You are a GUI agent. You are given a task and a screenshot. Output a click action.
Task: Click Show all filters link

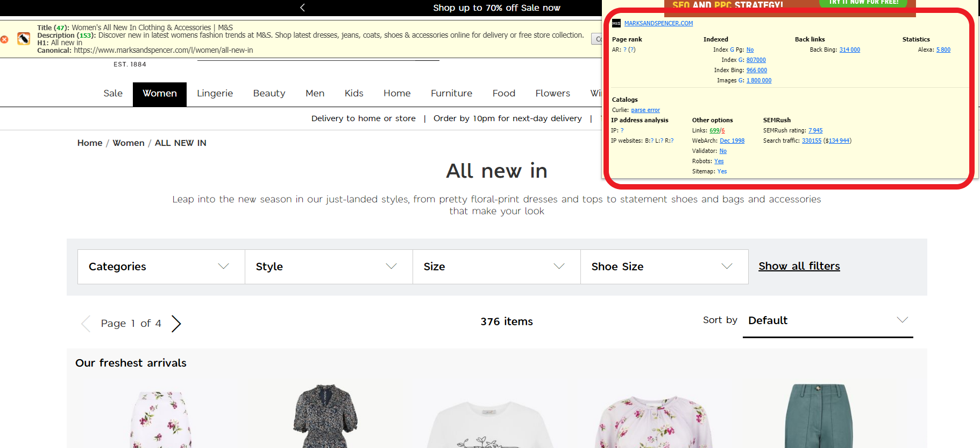tap(799, 266)
